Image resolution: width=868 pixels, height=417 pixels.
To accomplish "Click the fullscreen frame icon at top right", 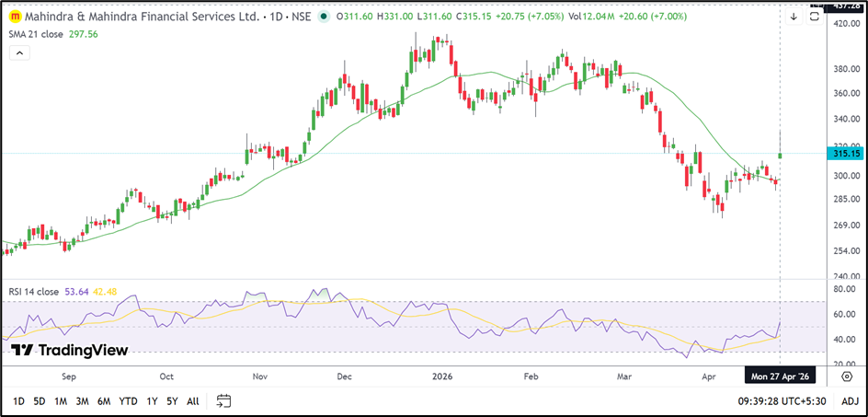I will (x=815, y=16).
